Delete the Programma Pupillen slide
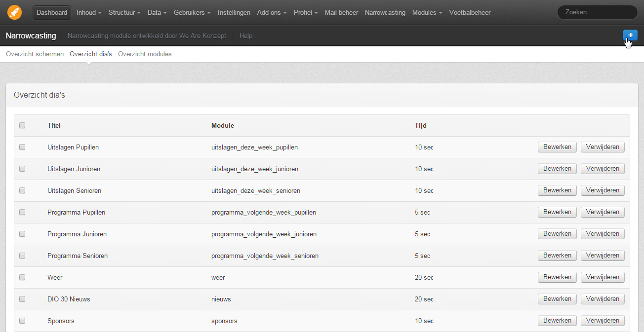The width and height of the screenshot is (644, 332). [x=603, y=212]
